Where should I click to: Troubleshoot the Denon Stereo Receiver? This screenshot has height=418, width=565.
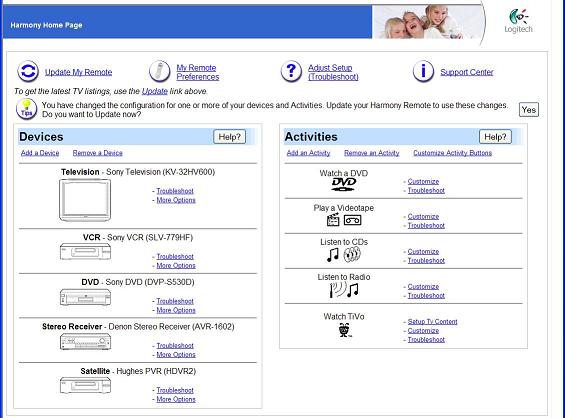[x=175, y=346]
